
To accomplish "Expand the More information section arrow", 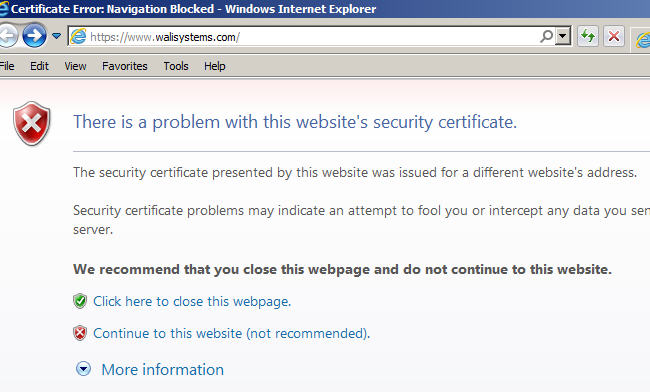I will pyautogui.click(x=83, y=369).
